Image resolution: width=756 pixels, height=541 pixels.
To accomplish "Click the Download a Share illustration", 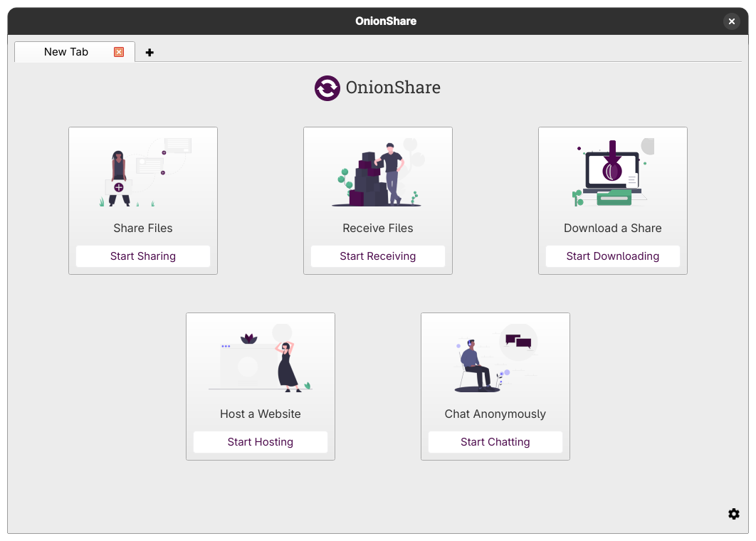I will [613, 172].
